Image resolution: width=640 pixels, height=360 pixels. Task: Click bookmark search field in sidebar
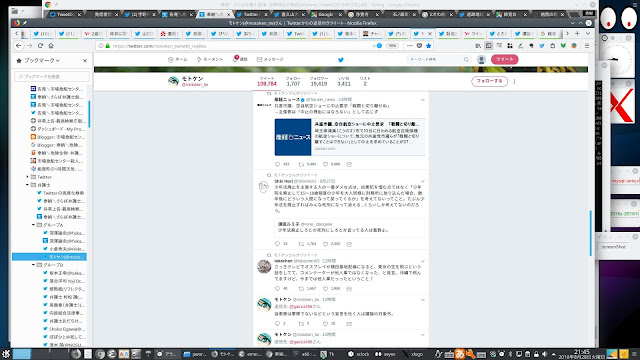click(52, 76)
